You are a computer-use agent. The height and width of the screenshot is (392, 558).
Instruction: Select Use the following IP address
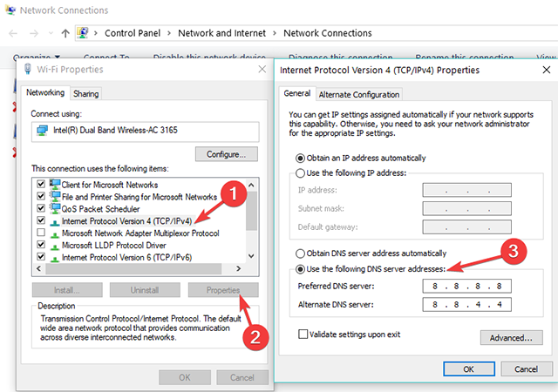pyautogui.click(x=300, y=172)
